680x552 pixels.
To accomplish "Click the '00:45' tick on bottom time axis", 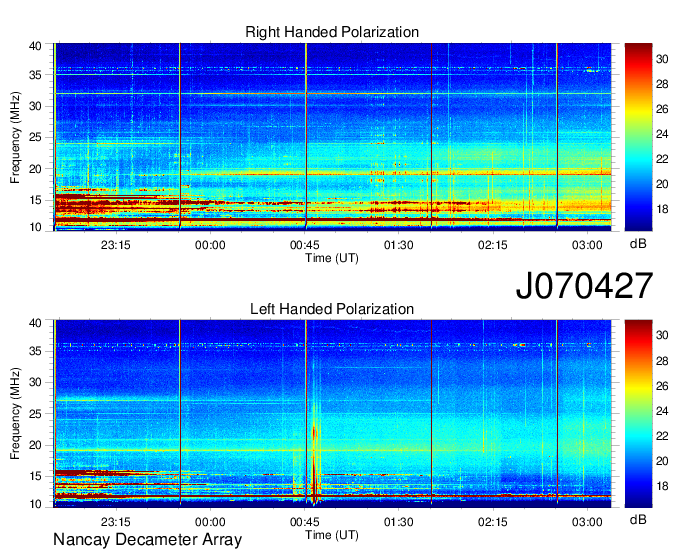I will (x=304, y=522).
